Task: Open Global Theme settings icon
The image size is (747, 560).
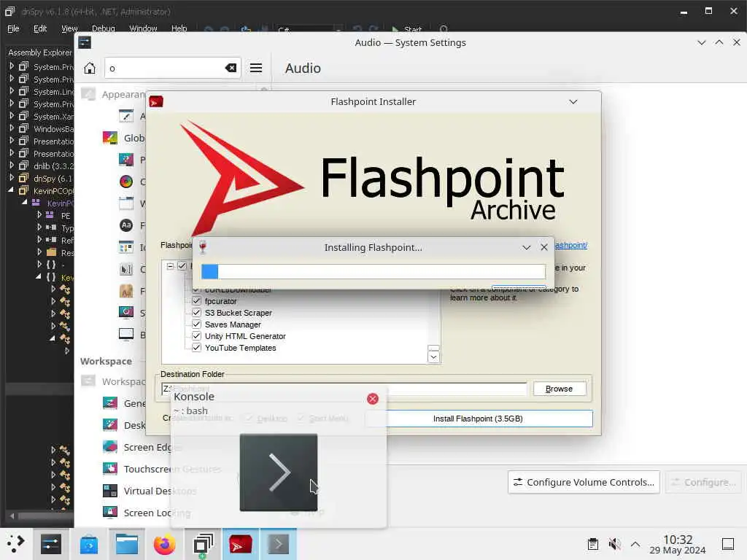Action: [110, 138]
